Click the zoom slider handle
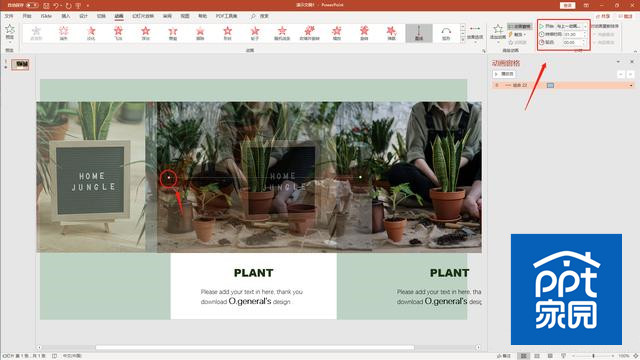 tap(593, 356)
